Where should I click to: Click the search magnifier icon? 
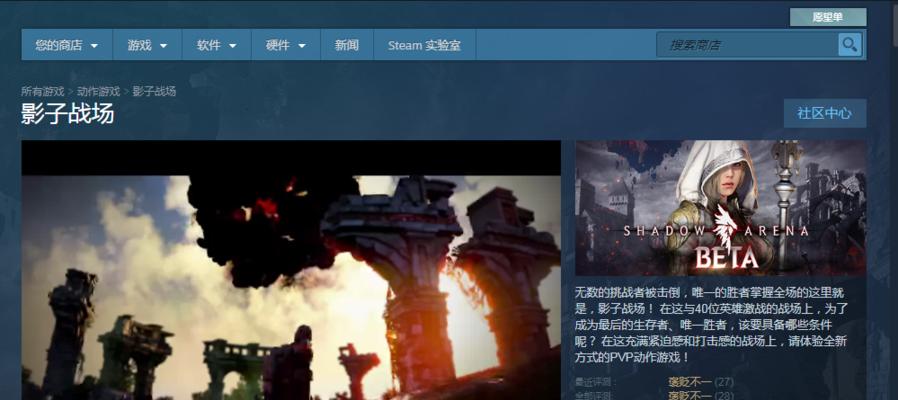[x=850, y=45]
